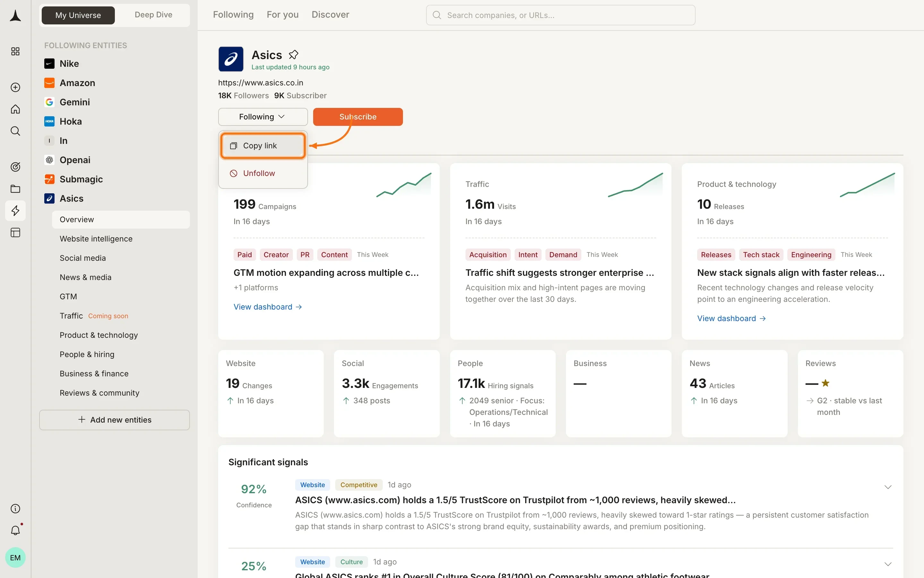Image resolution: width=924 pixels, height=578 pixels.
Task: Click the Asics logo in the page header
Action: [231, 59]
